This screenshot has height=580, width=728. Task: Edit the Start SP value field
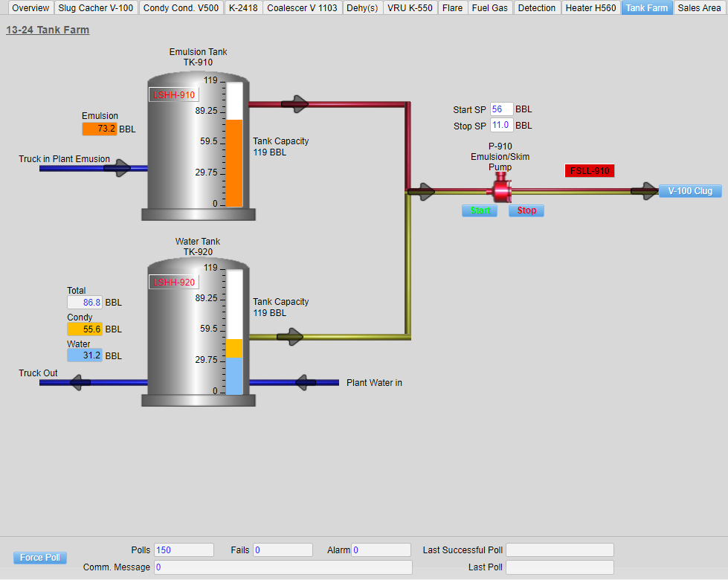click(x=501, y=109)
